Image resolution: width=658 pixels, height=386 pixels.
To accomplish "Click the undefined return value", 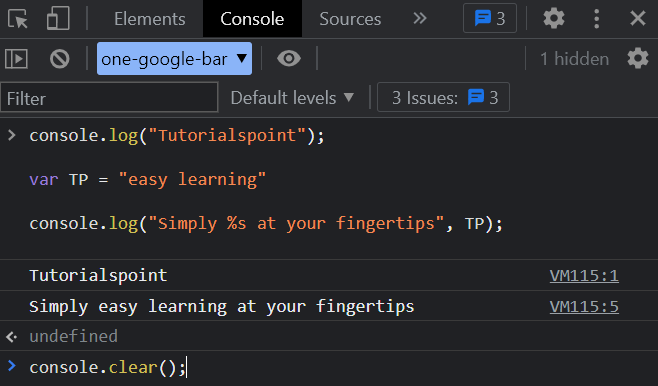I will coord(73,336).
